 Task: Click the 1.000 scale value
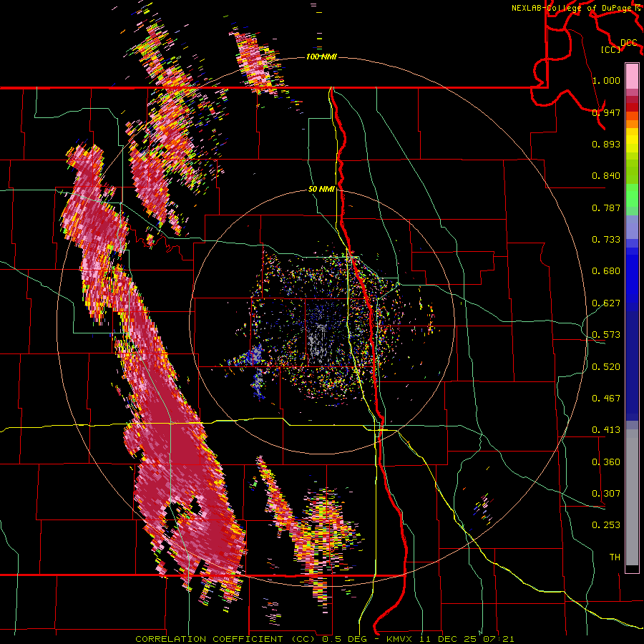[606, 80]
